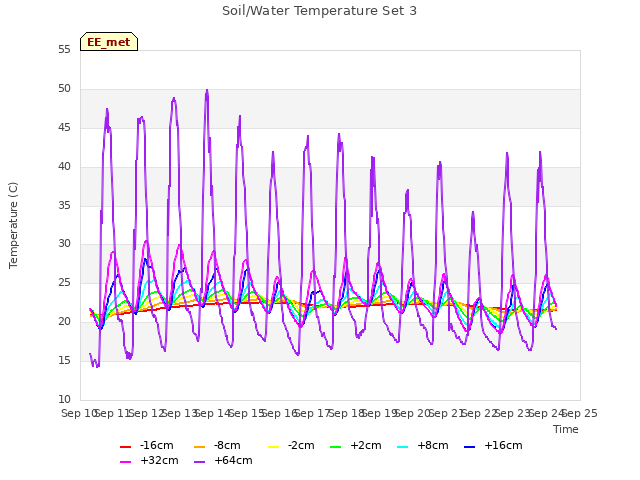The height and width of the screenshot is (480, 640).
Task: Click the -16cm legend label
Action: [x=157, y=445]
